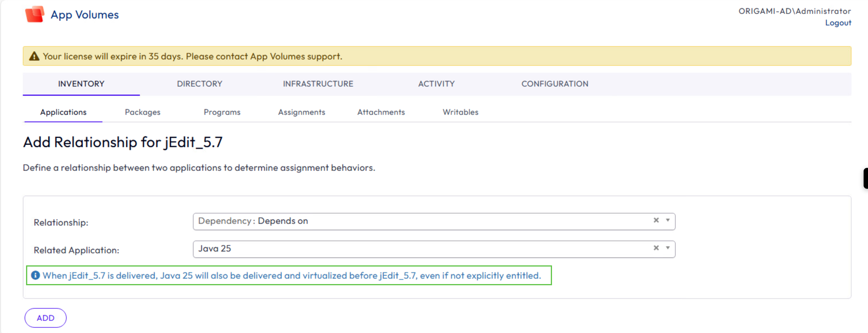
Task: Click the Relationship: field label
Action: pos(61,222)
